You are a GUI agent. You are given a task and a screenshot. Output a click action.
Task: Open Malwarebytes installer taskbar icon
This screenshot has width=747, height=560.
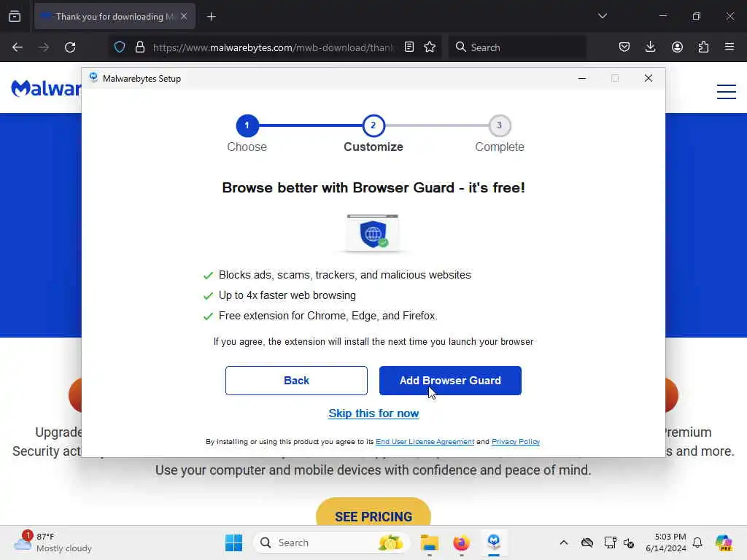point(494,542)
